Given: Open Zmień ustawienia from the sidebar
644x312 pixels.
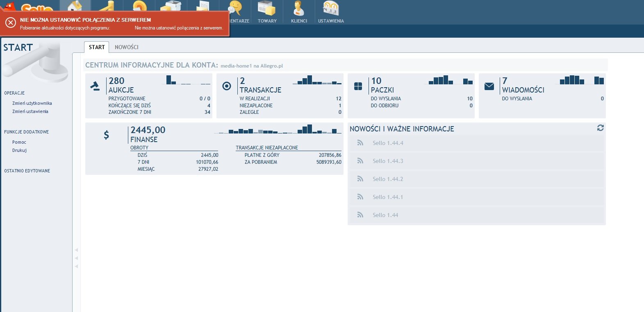Looking at the screenshot, I should pyautogui.click(x=30, y=111).
